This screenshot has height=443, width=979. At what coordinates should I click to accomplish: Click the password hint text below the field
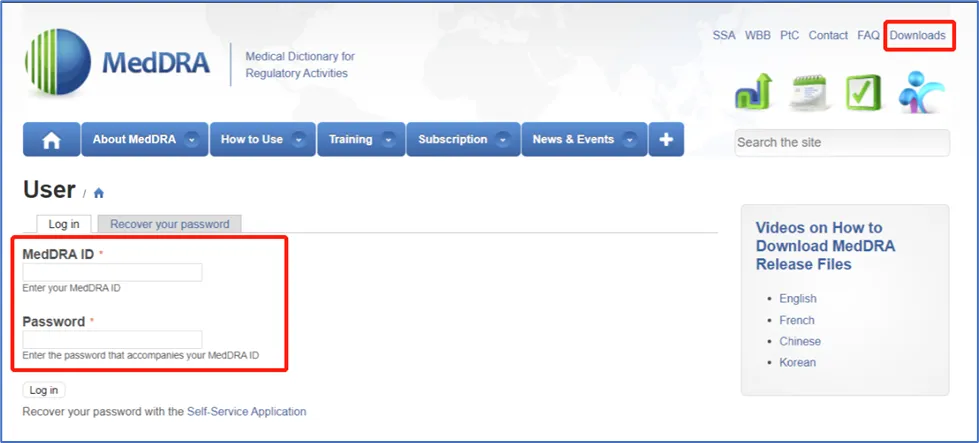click(140, 356)
